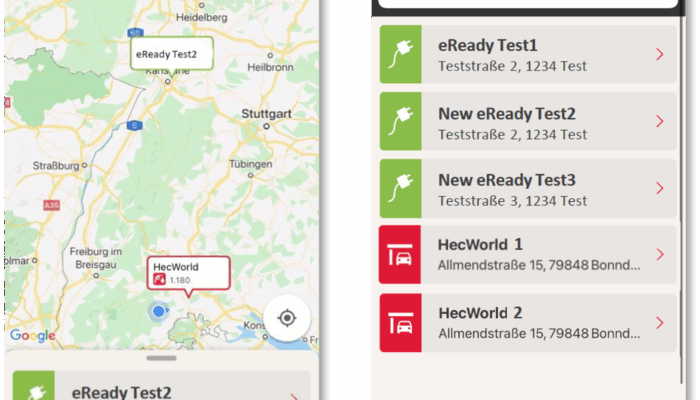Screen dimensions: 700x400
Task: Click the plug icon for New eReady Test2
Action: (x=401, y=122)
